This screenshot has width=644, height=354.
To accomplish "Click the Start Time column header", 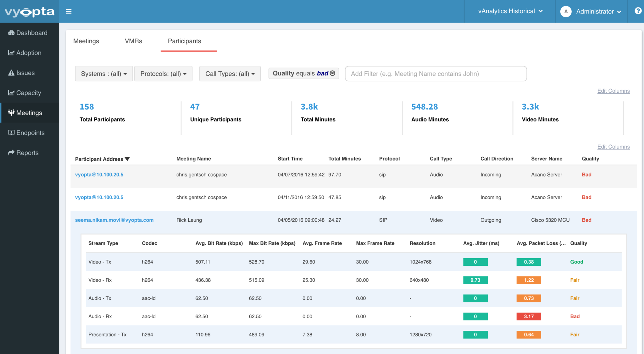I will click(290, 159).
